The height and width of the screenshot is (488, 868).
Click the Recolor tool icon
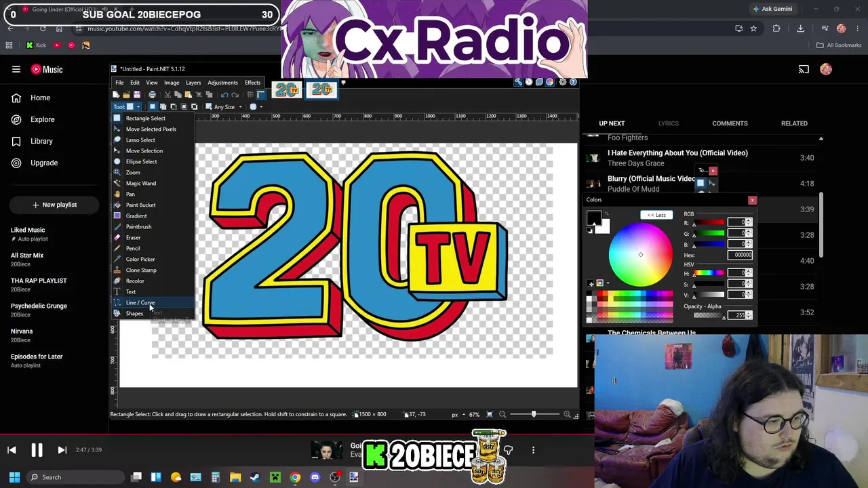click(x=117, y=281)
